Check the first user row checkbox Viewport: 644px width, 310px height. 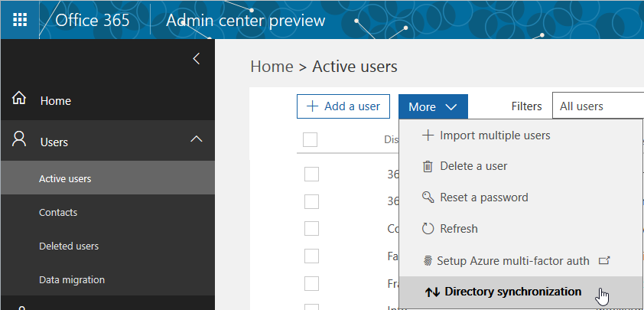[311, 175]
